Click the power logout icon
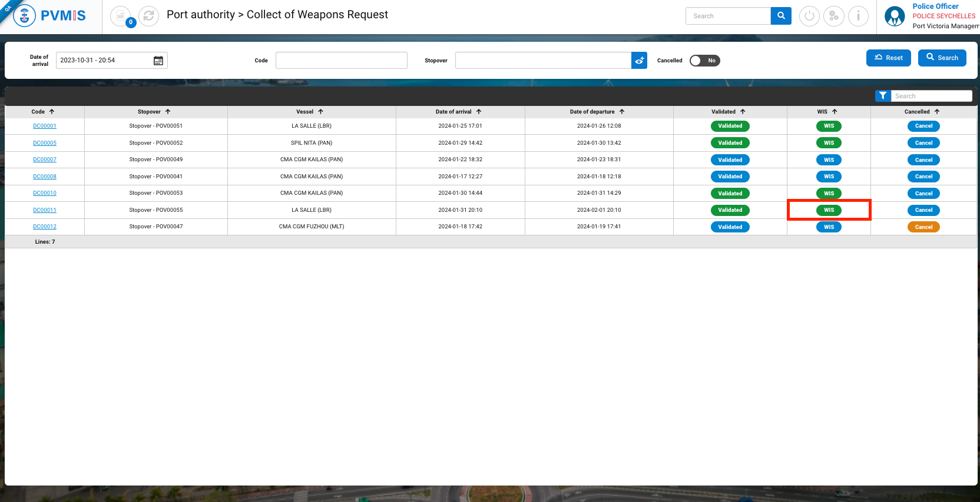Viewport: 980px width, 502px height. 809,16
